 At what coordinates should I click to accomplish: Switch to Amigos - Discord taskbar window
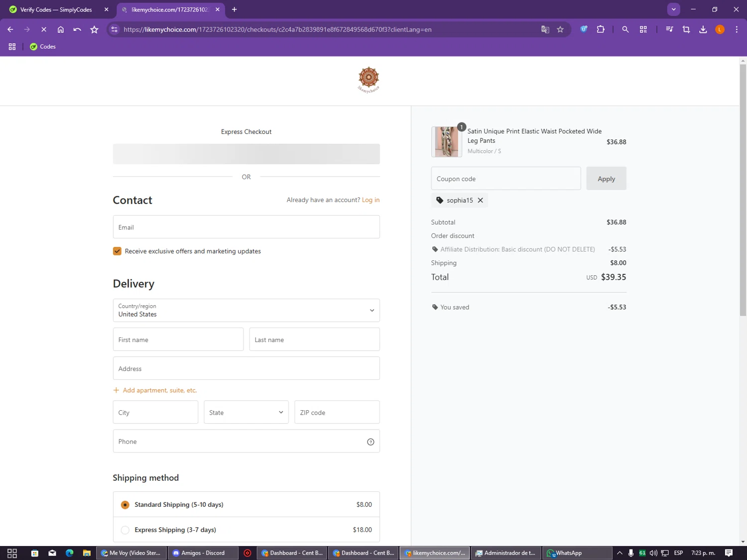(x=203, y=553)
